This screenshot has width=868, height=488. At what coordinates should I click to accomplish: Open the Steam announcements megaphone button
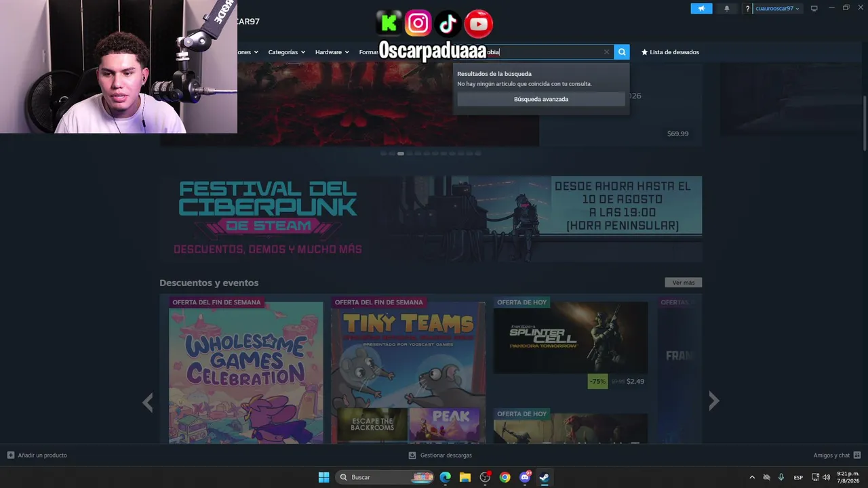[701, 9]
